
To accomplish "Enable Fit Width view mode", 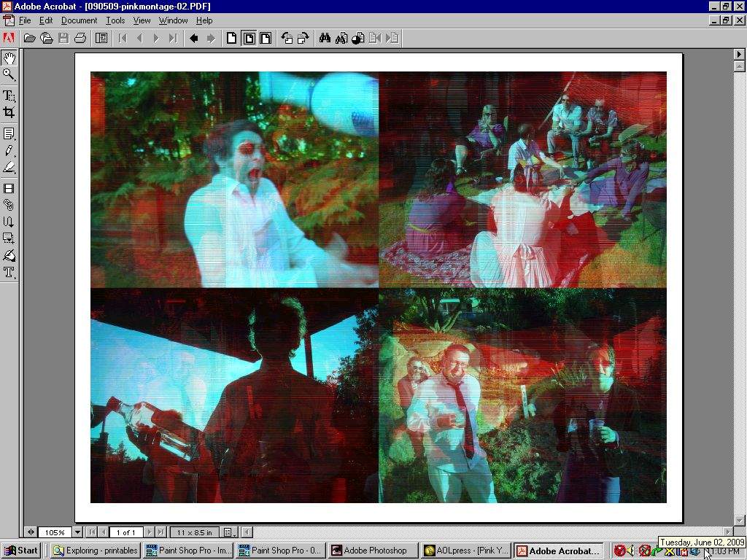I will pos(266,38).
